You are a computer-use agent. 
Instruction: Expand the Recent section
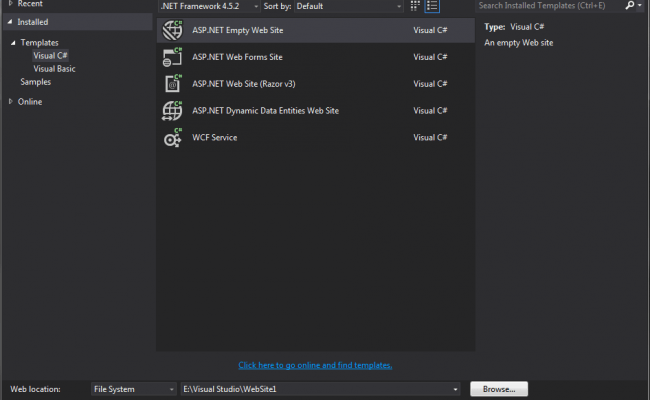[x=11, y=4]
